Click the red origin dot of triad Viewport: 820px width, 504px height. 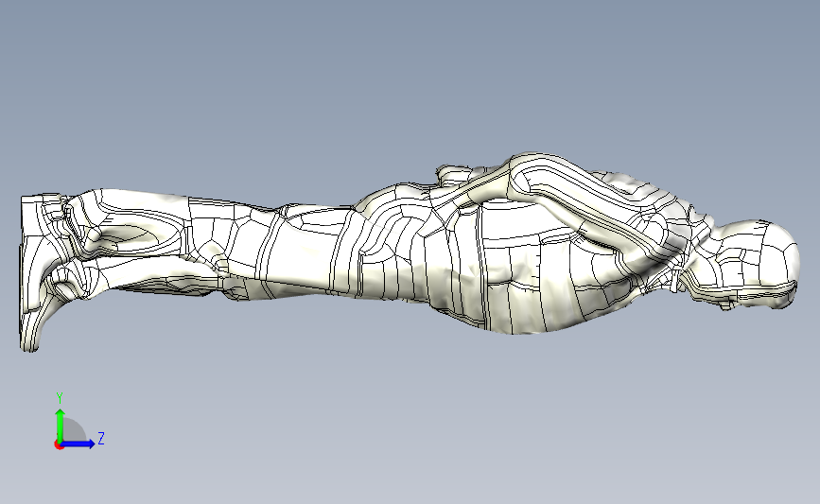pos(59,444)
